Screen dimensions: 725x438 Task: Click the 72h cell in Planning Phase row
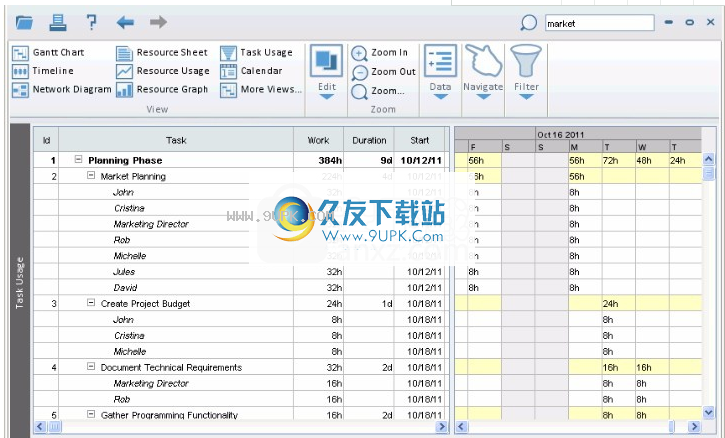[619, 160]
